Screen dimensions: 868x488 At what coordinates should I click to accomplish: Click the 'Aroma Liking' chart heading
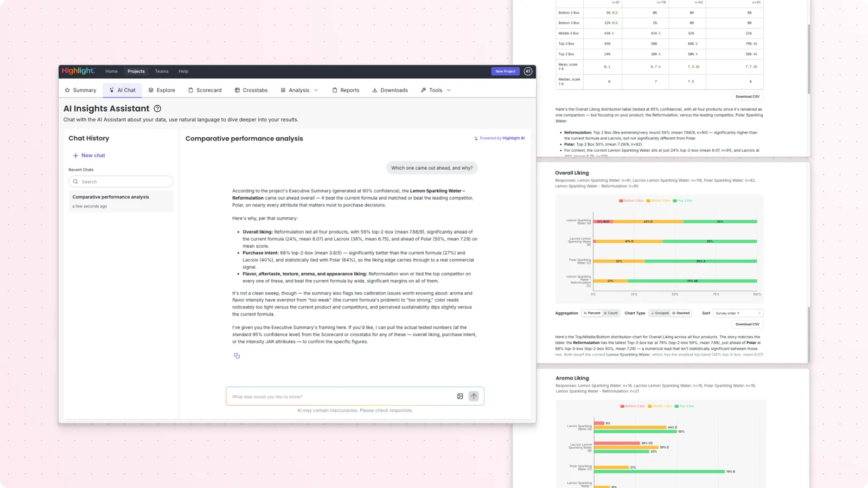(572, 378)
